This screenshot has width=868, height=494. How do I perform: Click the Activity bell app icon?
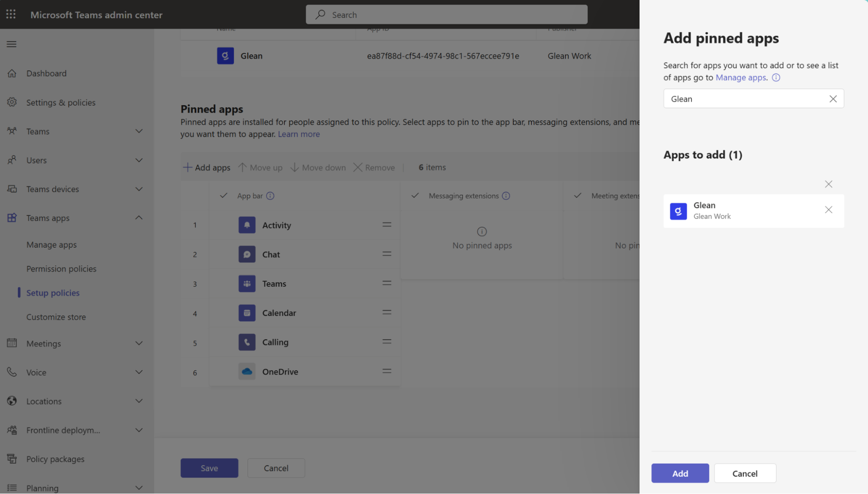(x=247, y=225)
